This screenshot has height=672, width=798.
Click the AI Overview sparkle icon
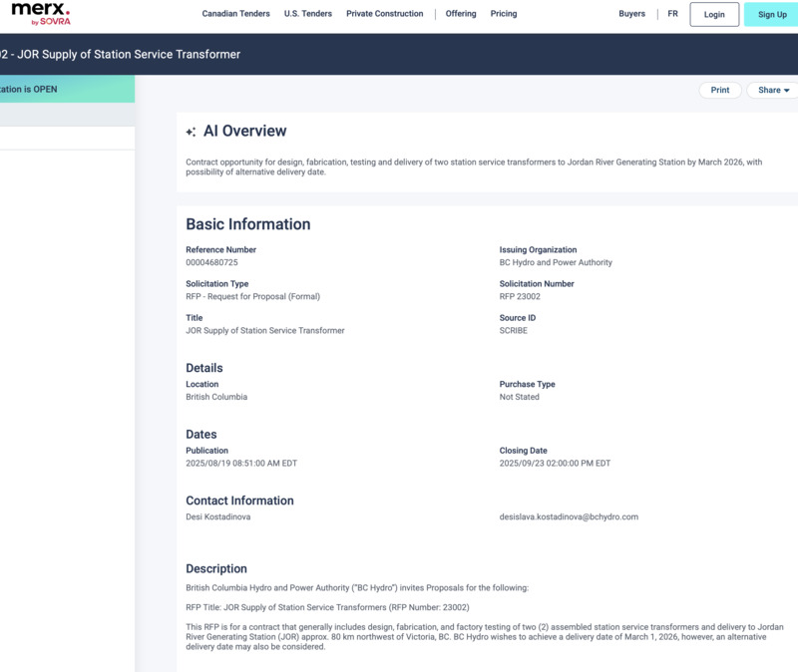[x=191, y=132]
